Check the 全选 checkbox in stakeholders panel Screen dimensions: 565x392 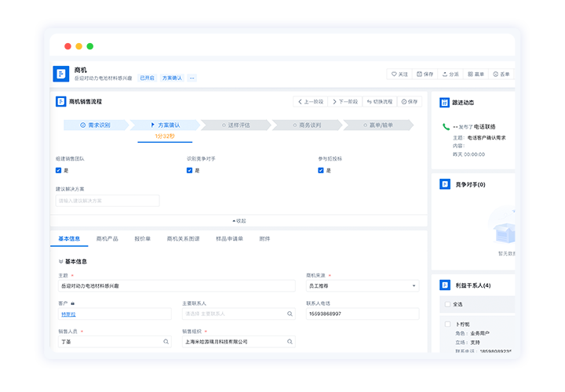click(x=447, y=303)
